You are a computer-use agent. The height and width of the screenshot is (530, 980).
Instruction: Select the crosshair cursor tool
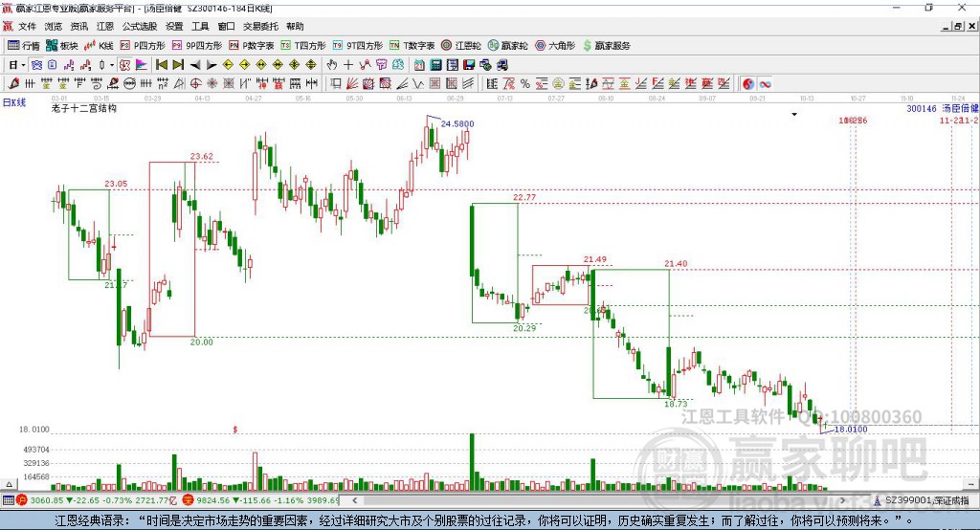(x=348, y=65)
